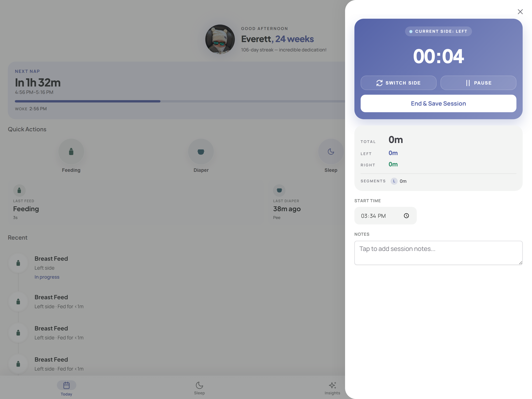The width and height of the screenshot is (532, 399).
Task: Click the next nap progress bar
Action: tap(180, 101)
